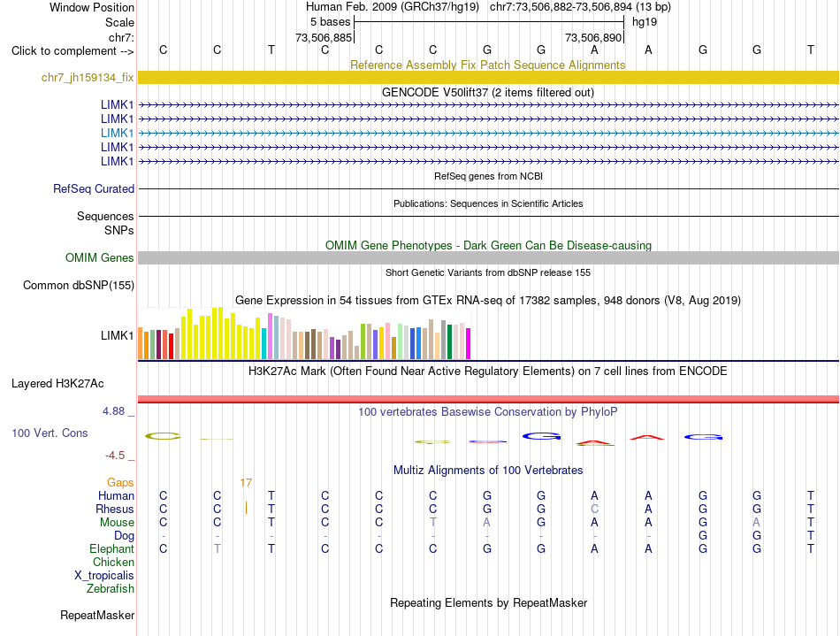The image size is (840, 636).
Task: Open the RefSeq genes from NCBI title
Action: (x=488, y=176)
